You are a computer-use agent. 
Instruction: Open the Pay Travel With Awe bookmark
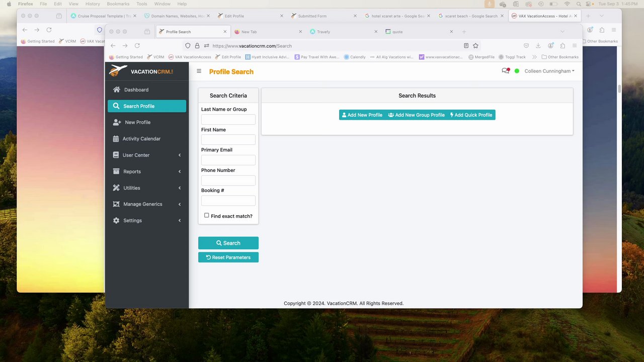click(x=317, y=57)
